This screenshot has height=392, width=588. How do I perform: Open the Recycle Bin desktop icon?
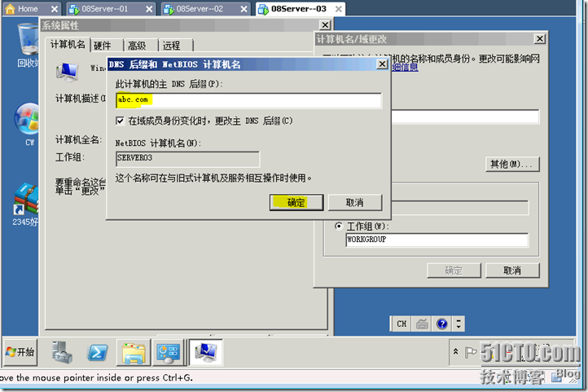[29, 45]
